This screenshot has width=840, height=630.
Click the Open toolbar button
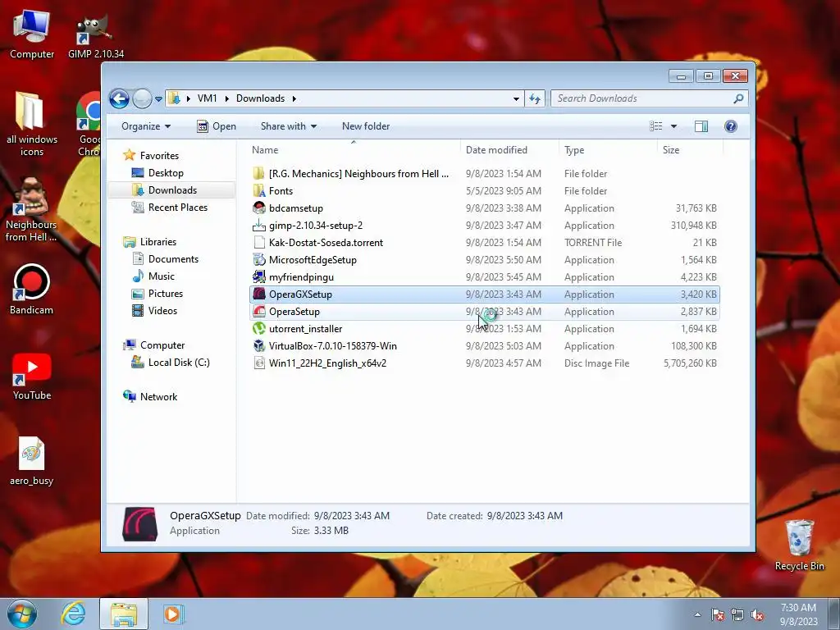[217, 126]
